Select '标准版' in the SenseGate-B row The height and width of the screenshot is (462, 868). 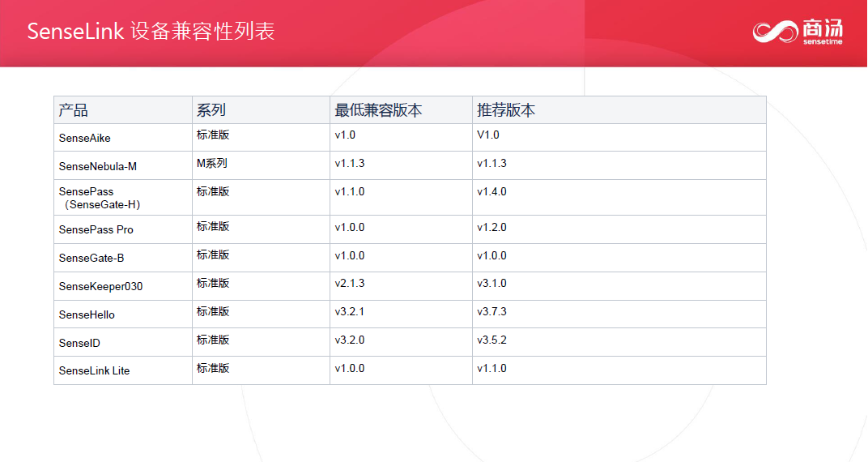click(x=261, y=258)
